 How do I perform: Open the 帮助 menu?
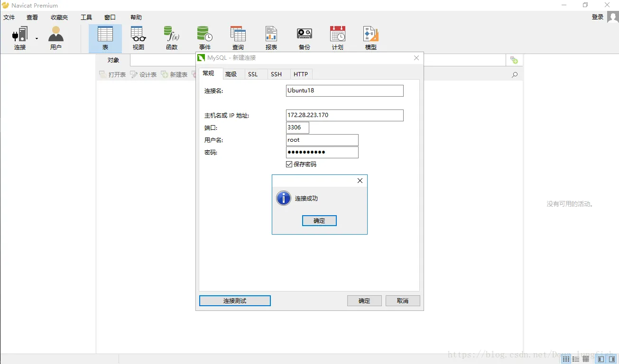click(x=136, y=17)
